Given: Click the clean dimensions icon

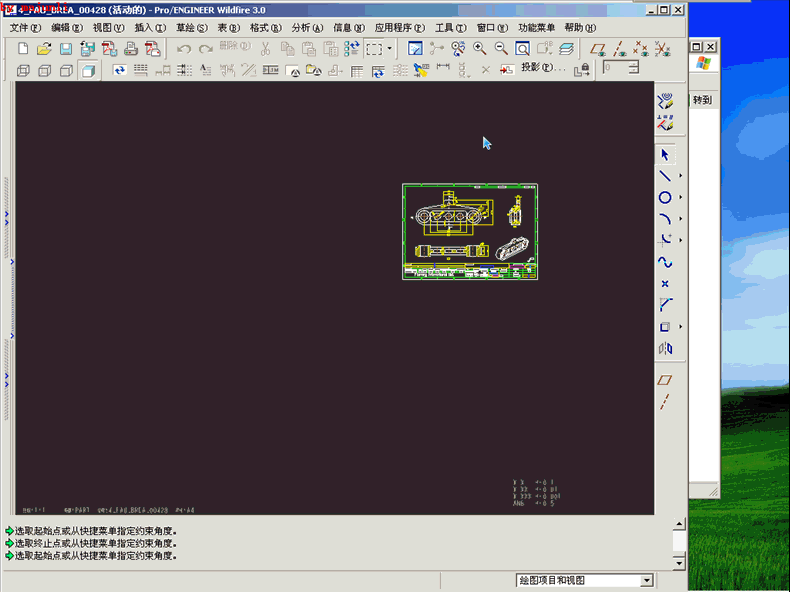Looking at the screenshot, I should pyautogui.click(x=184, y=70).
